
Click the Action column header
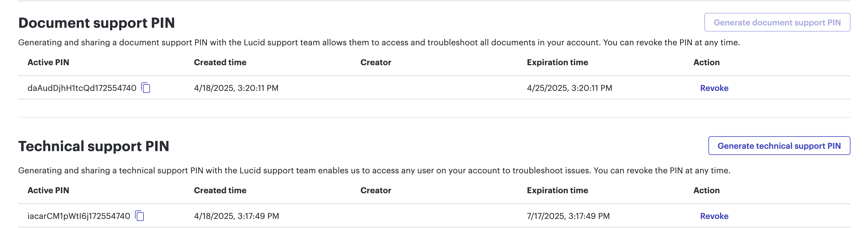point(706,62)
